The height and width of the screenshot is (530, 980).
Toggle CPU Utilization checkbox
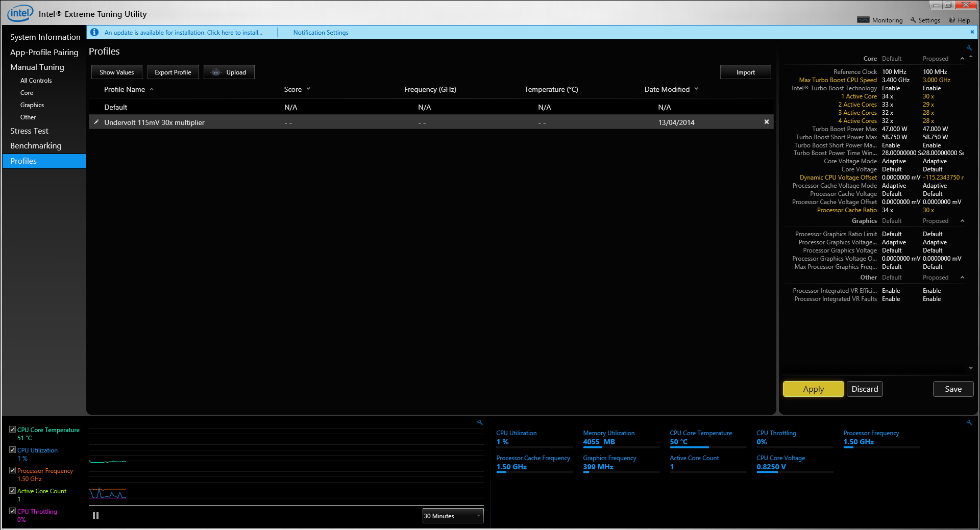click(x=12, y=450)
